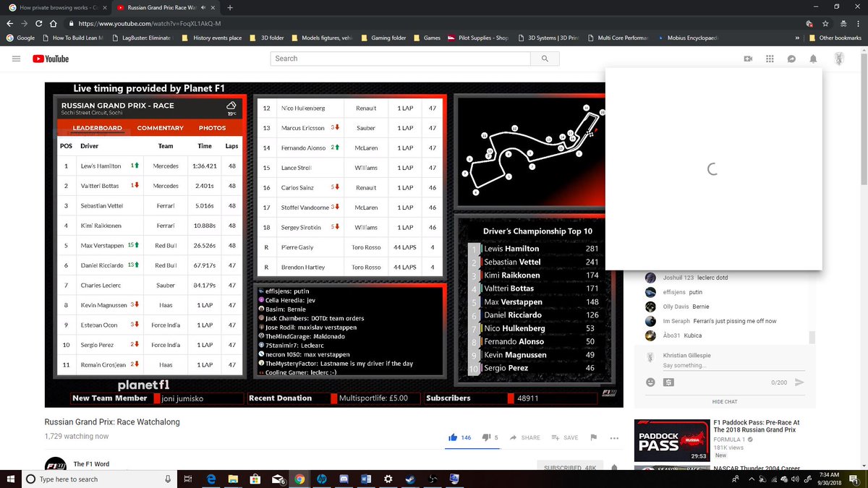The width and height of the screenshot is (868, 488).
Task: Open the notifications bell in the header
Action: pyautogui.click(x=813, y=59)
